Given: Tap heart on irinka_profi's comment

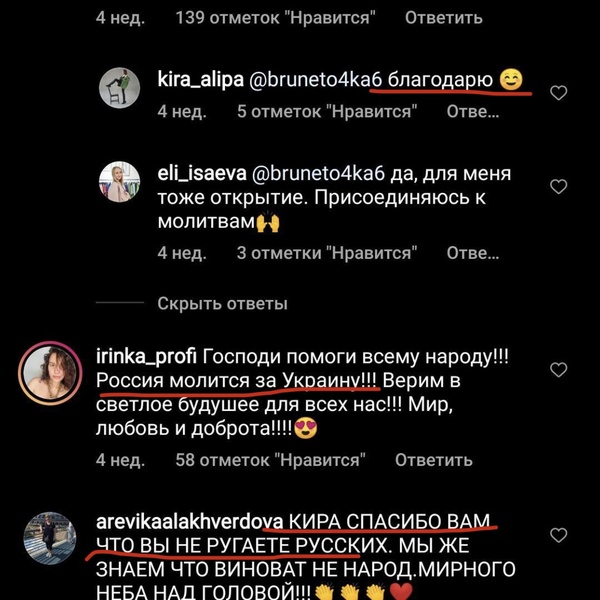Looking at the screenshot, I should click(558, 369).
